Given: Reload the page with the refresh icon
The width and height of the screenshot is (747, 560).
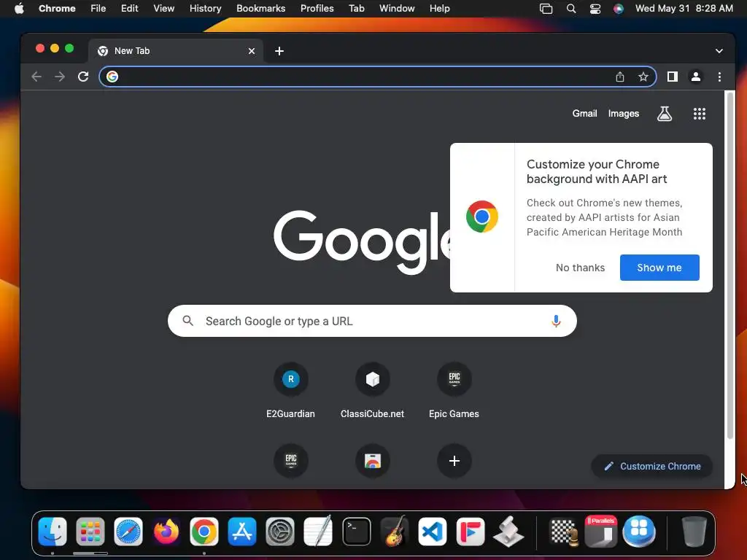Looking at the screenshot, I should coord(83,77).
